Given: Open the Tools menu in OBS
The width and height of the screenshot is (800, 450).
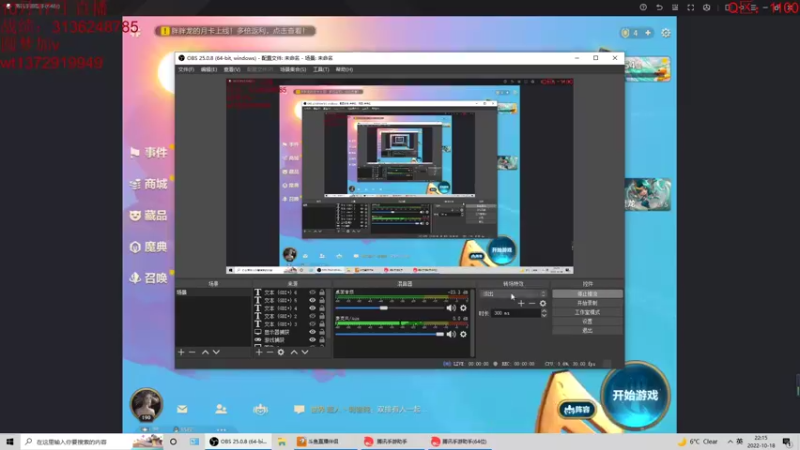Looking at the screenshot, I should point(321,69).
